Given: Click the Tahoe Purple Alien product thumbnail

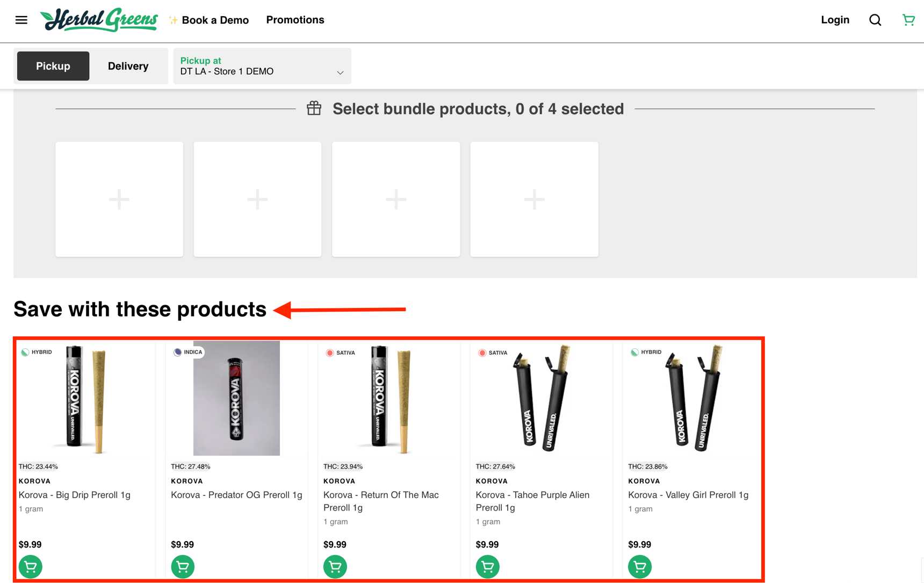Looking at the screenshot, I should pyautogui.click(x=541, y=398).
